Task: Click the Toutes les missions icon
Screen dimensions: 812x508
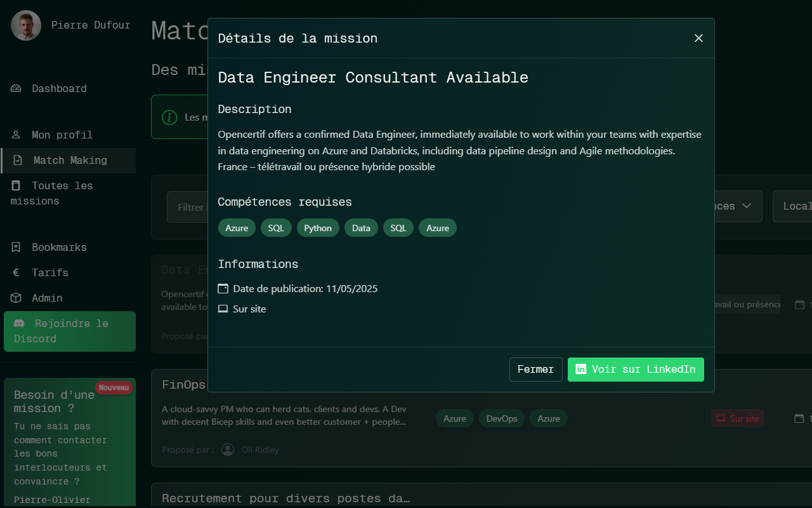Action: click(16, 185)
